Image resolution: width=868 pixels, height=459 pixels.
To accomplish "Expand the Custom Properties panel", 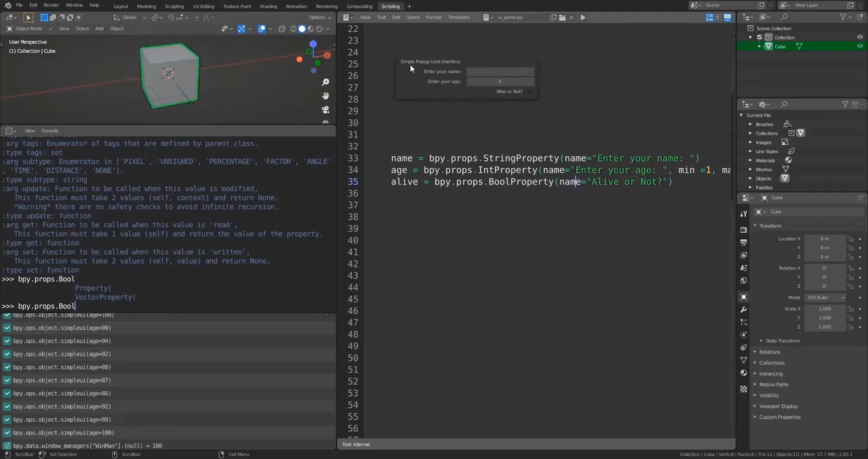I will click(x=780, y=417).
